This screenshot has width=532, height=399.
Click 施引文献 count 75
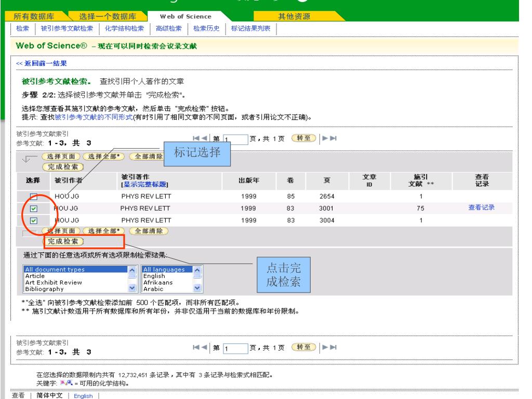click(x=421, y=208)
